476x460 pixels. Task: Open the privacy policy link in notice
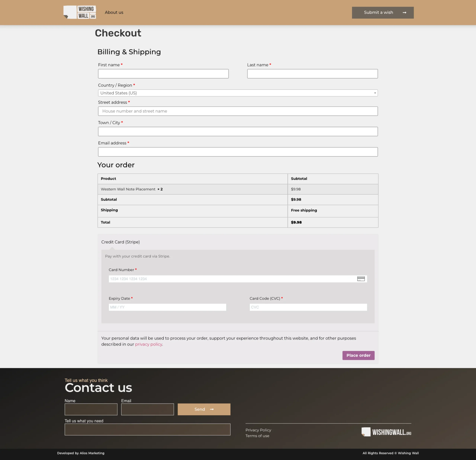point(148,344)
